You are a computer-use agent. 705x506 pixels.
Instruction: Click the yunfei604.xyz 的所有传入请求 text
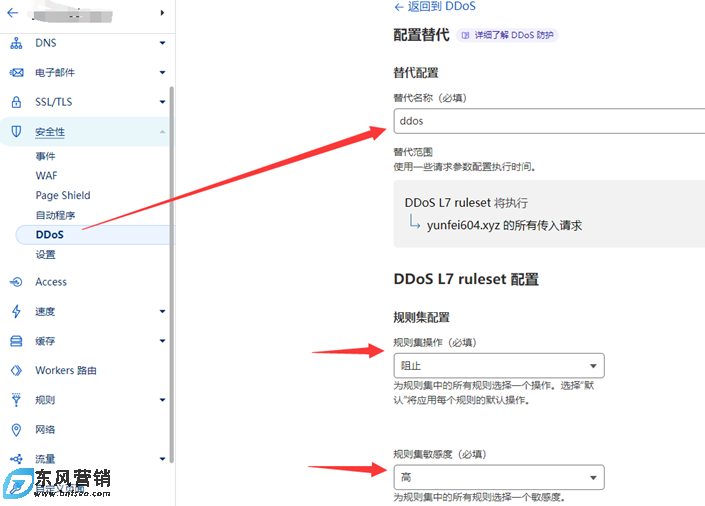tap(504, 225)
